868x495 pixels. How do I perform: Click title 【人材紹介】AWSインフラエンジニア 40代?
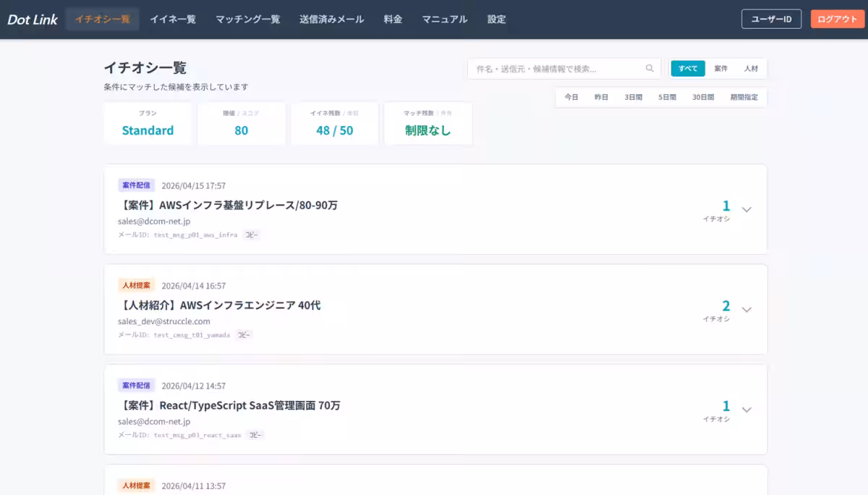219,305
